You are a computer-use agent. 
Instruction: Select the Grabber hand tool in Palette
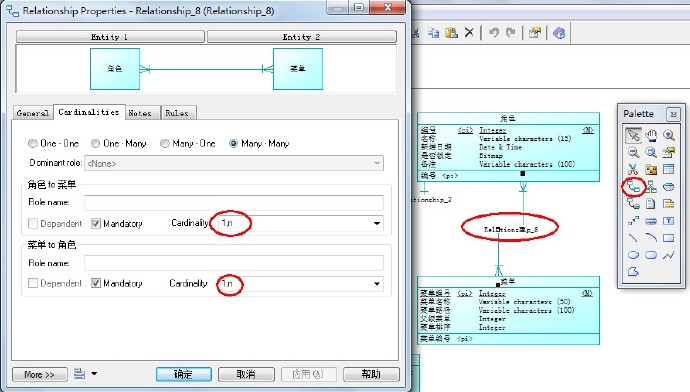click(651, 135)
